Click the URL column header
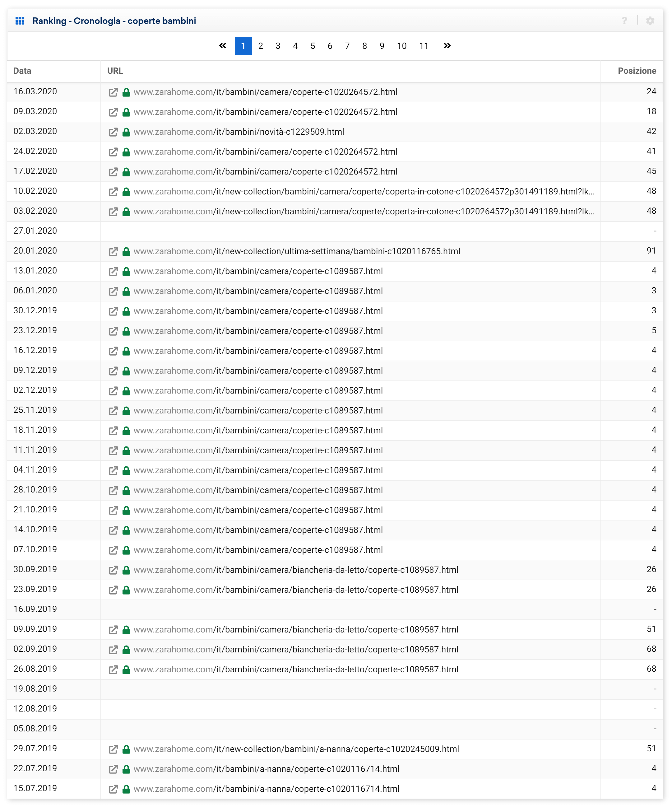Image resolution: width=672 pixels, height=812 pixels. pos(115,71)
